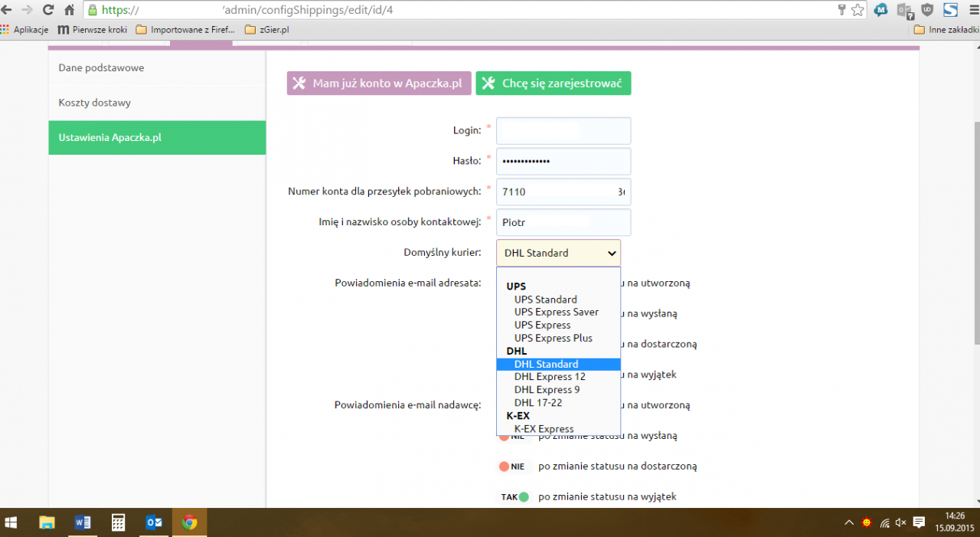This screenshot has width=980, height=537.
Task: Reload the page with the refresh icon
Action: pos(48,10)
